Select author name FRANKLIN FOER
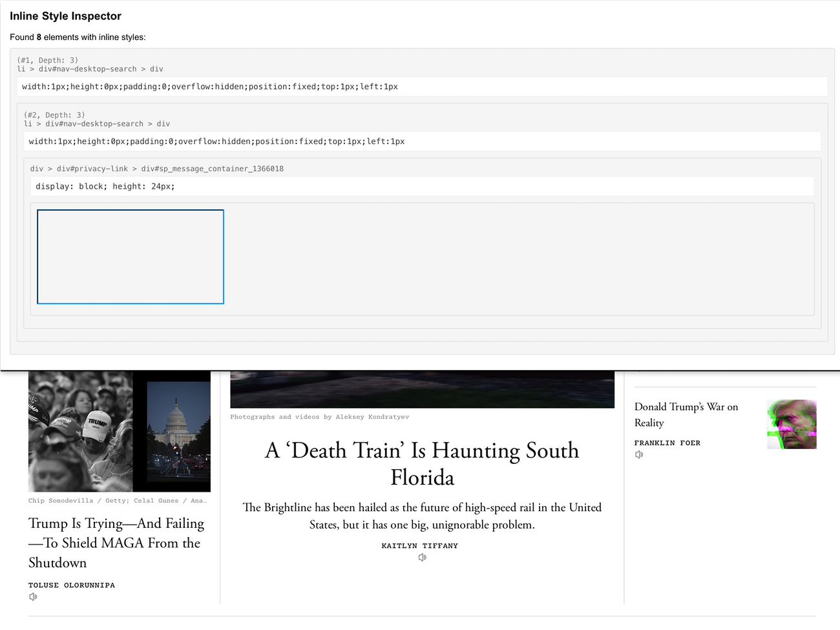 click(667, 443)
